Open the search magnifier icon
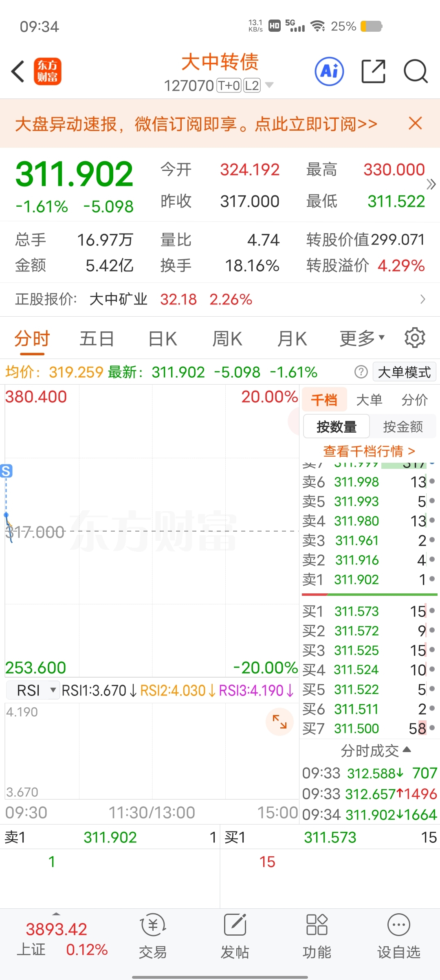 (x=416, y=71)
